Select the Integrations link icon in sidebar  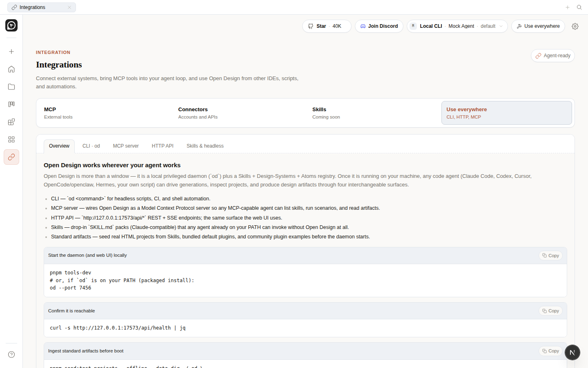pos(11,157)
